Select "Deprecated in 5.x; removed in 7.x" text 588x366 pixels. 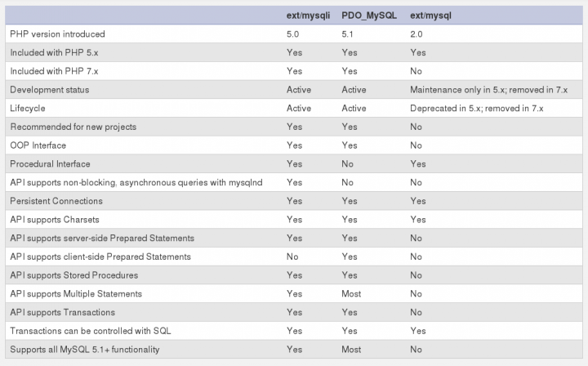(x=477, y=109)
